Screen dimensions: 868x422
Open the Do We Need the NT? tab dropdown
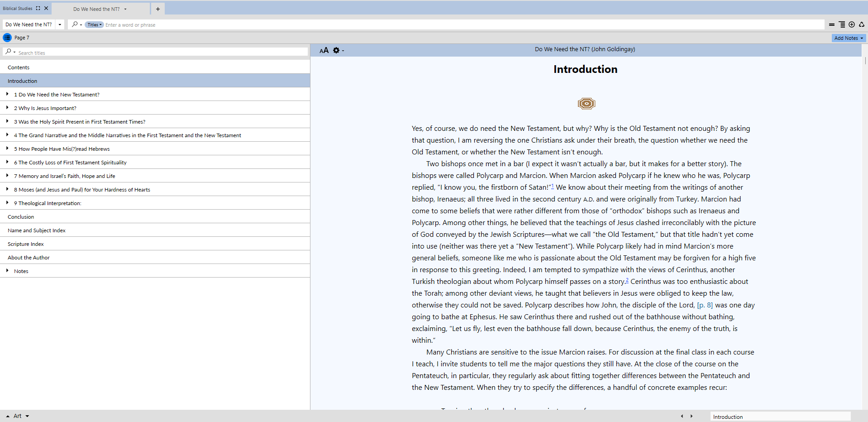(125, 9)
